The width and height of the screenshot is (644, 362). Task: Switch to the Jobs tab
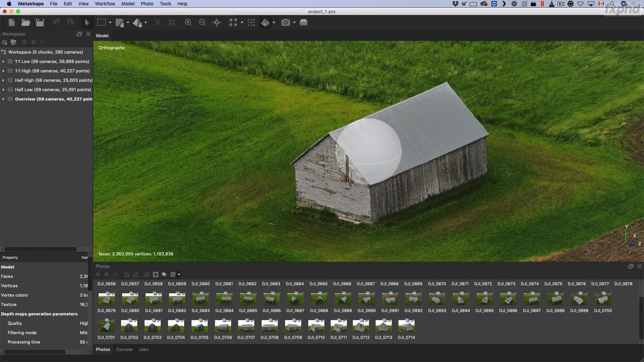(x=144, y=349)
